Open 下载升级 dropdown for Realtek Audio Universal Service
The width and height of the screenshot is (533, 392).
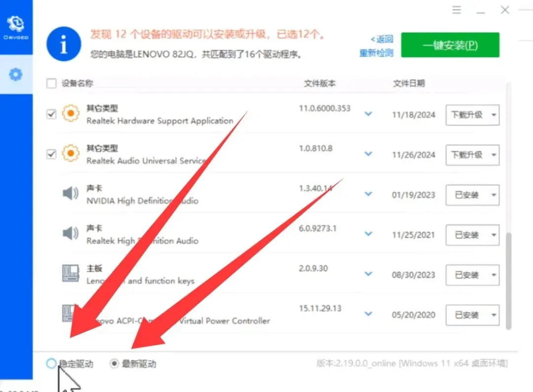click(x=472, y=155)
